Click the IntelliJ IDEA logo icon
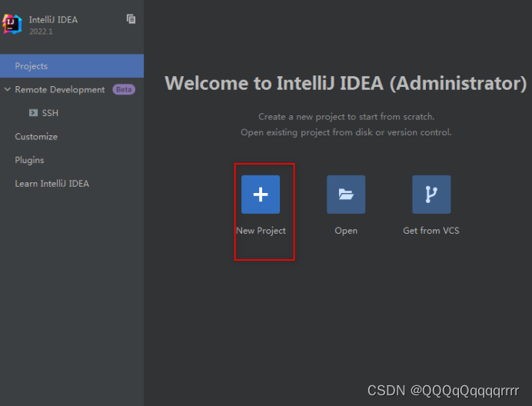This screenshot has width=532, height=406. (x=12, y=24)
